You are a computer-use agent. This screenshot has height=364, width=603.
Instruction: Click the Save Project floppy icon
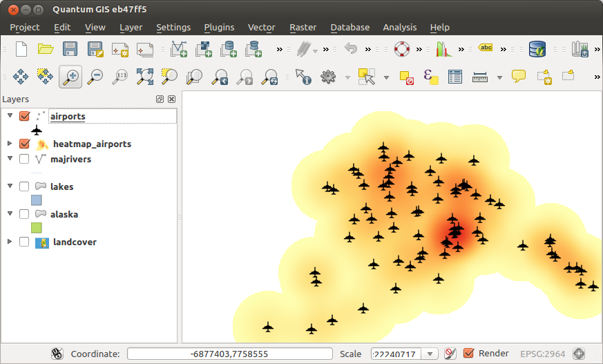coord(70,49)
